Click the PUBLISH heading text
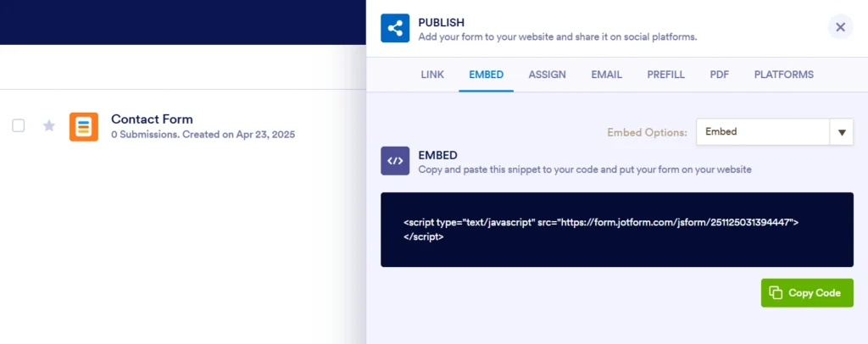The image size is (868, 344). point(441,23)
